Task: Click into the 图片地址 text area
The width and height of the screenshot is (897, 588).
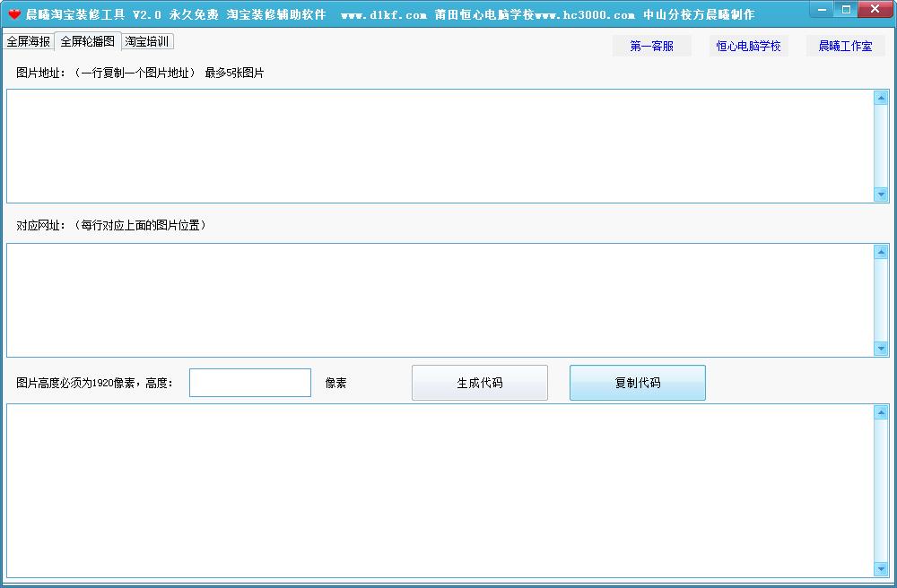Action: [x=440, y=146]
